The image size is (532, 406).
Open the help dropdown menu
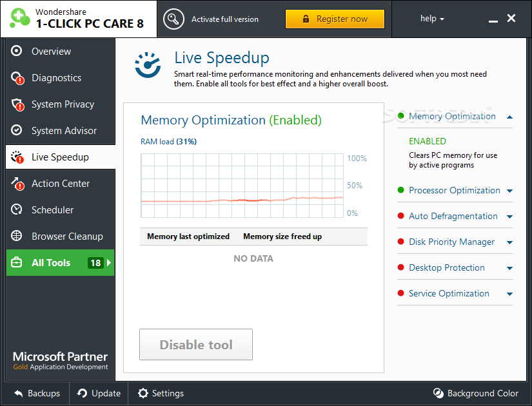click(x=432, y=19)
